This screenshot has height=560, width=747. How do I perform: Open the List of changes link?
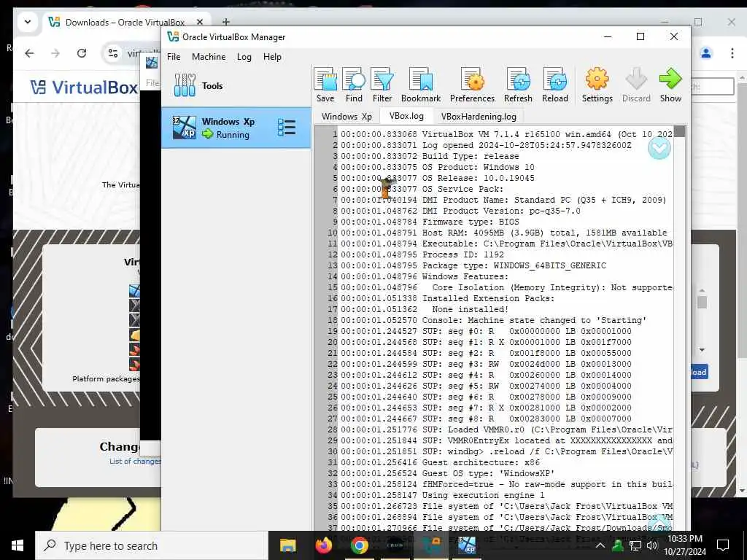pyautogui.click(x=135, y=462)
